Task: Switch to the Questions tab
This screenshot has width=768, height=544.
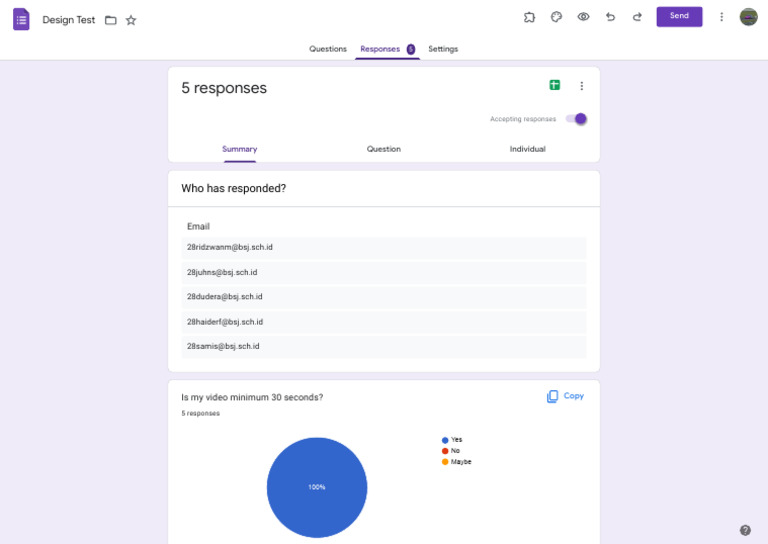Action: (x=328, y=49)
